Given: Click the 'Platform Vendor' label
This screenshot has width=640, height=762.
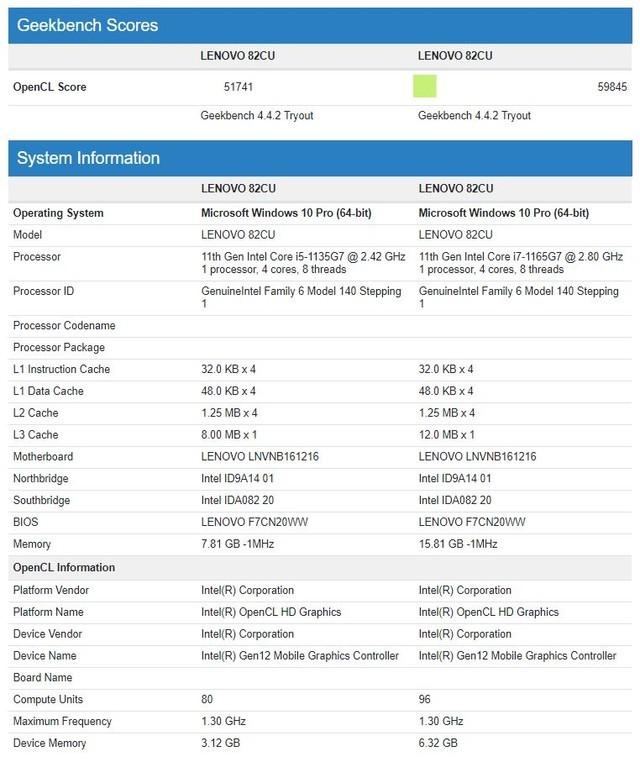Looking at the screenshot, I should [51, 590].
